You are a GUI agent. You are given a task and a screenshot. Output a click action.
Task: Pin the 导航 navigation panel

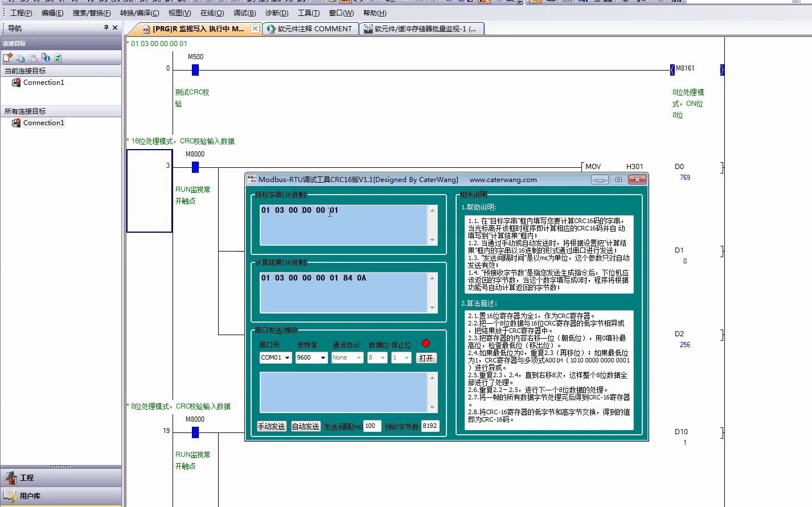coord(106,27)
